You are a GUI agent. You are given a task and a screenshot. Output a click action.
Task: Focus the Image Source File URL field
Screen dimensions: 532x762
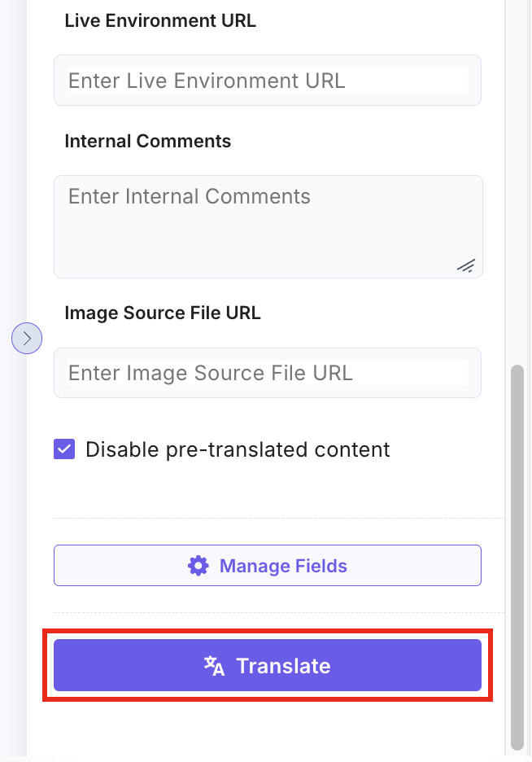(x=268, y=373)
